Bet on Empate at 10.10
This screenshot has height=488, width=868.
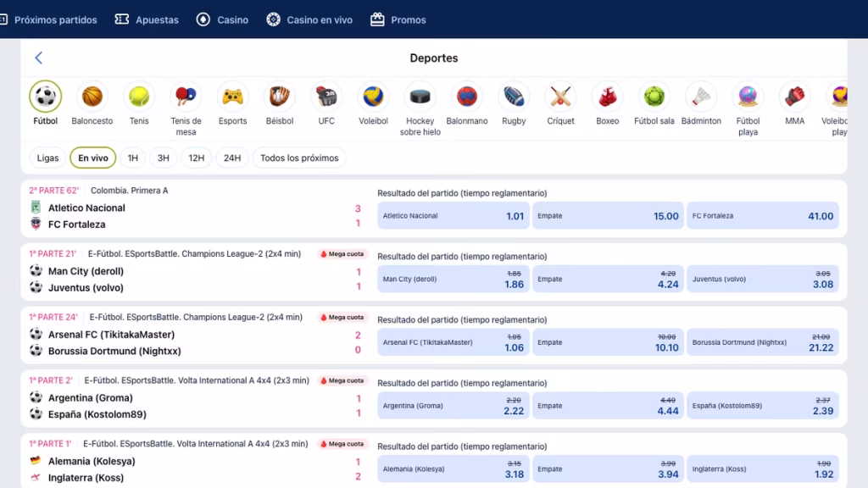pos(608,342)
